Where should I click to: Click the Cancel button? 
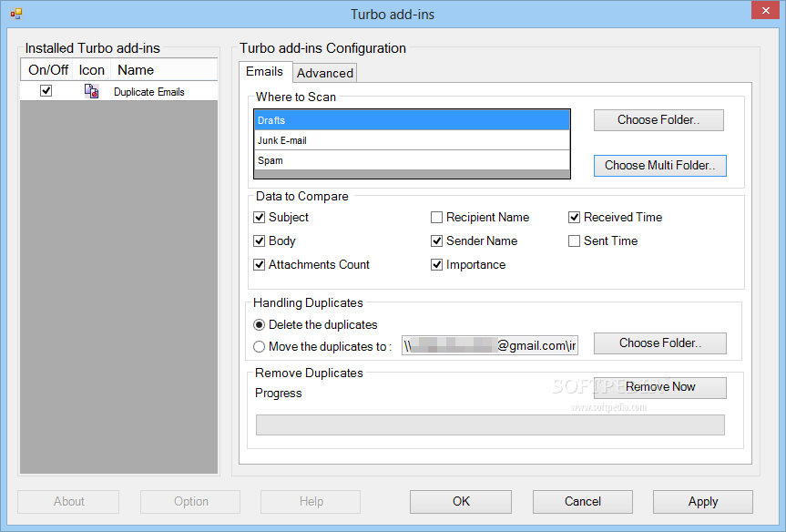tap(583, 501)
